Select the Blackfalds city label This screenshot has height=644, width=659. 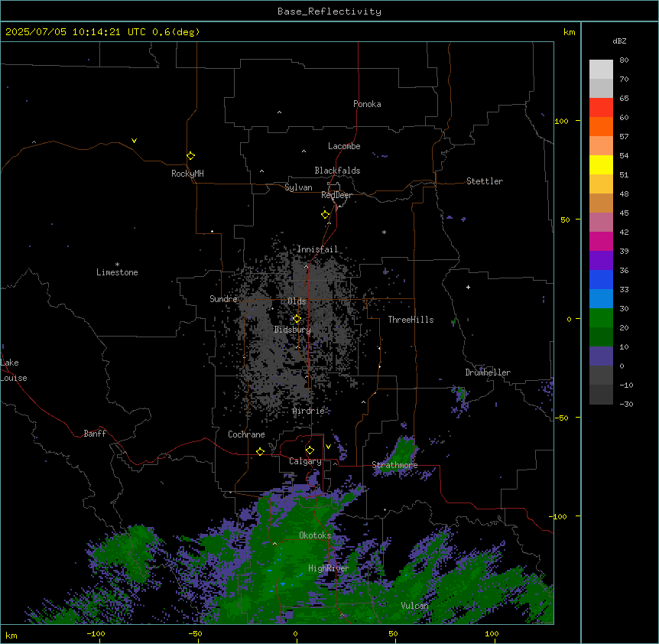pos(337,171)
